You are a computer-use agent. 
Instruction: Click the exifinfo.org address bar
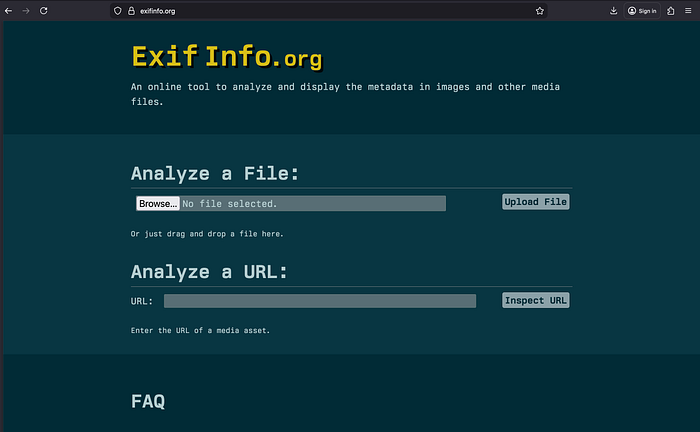(330, 11)
